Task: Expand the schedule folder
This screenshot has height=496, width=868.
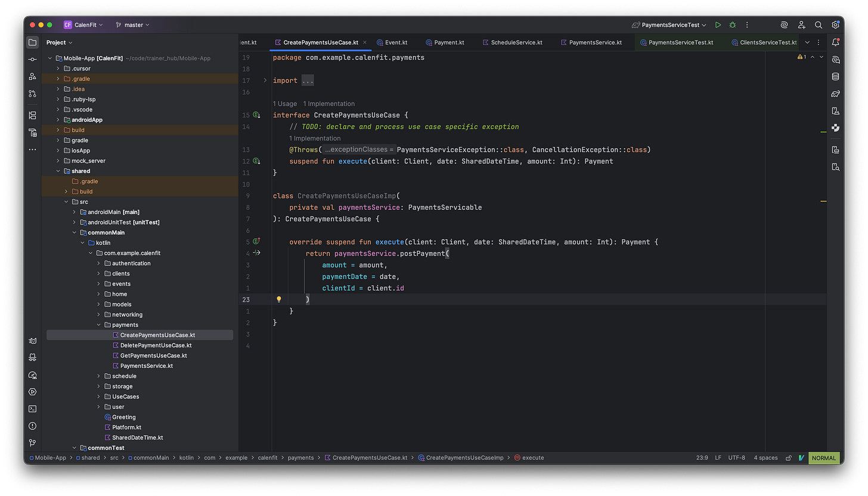Action: [99, 376]
